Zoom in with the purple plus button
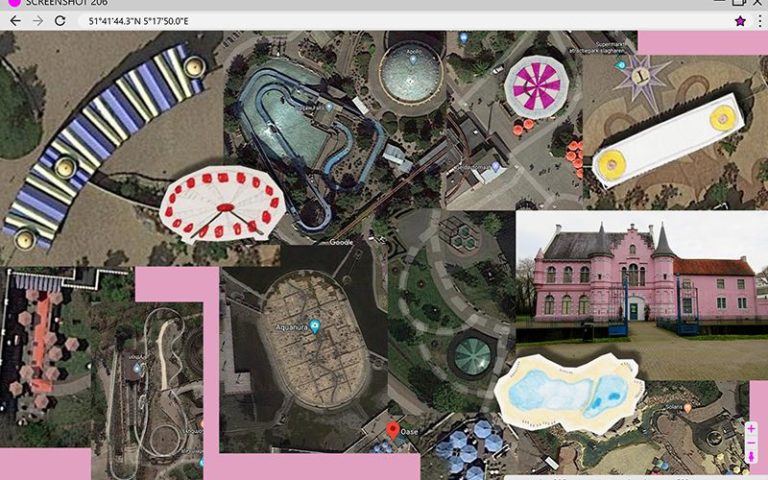 pos(751,429)
